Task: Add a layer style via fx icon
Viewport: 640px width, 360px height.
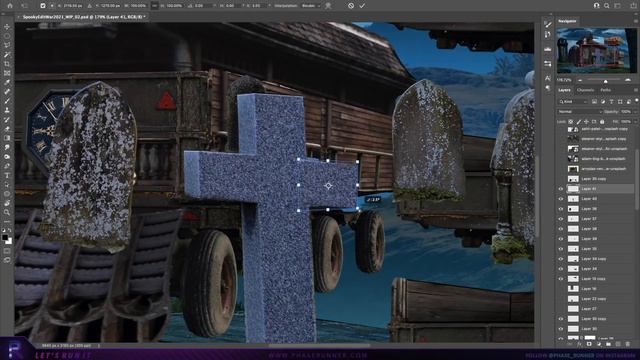Action: [x=579, y=344]
